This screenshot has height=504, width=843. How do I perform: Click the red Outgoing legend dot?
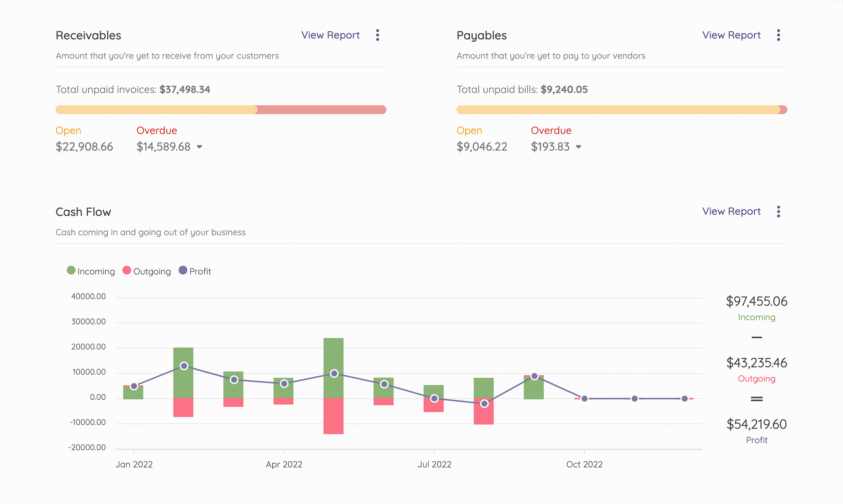pos(127,271)
